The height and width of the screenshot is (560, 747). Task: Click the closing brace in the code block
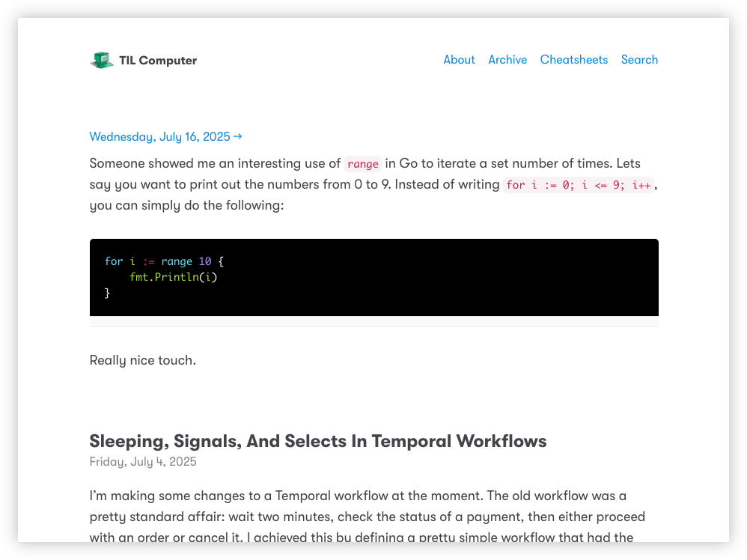point(107,293)
